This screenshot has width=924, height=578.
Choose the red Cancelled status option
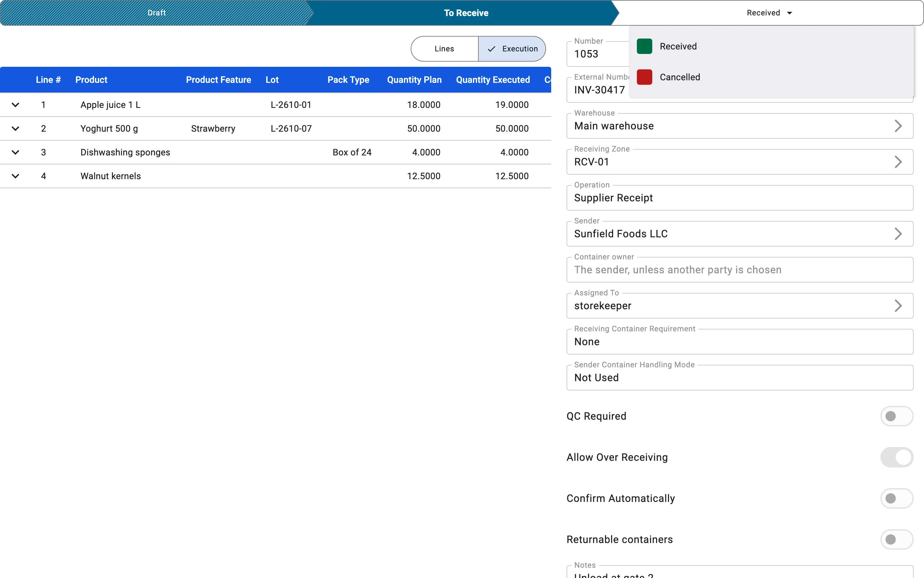771,77
